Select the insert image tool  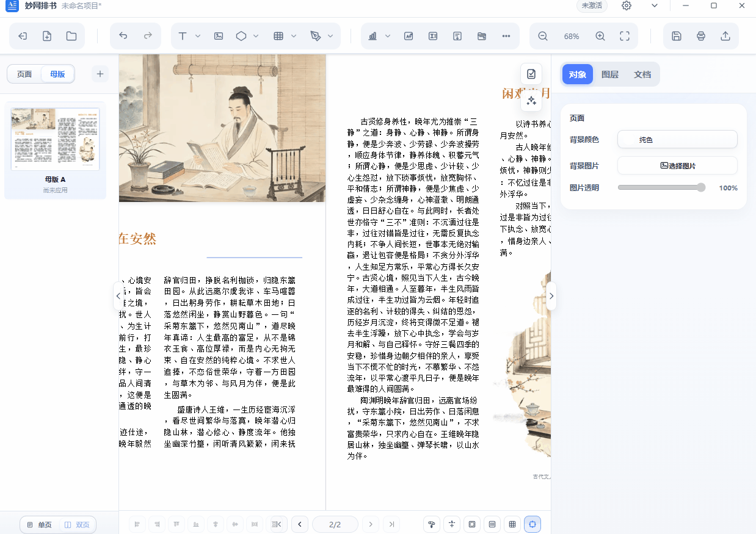point(219,36)
